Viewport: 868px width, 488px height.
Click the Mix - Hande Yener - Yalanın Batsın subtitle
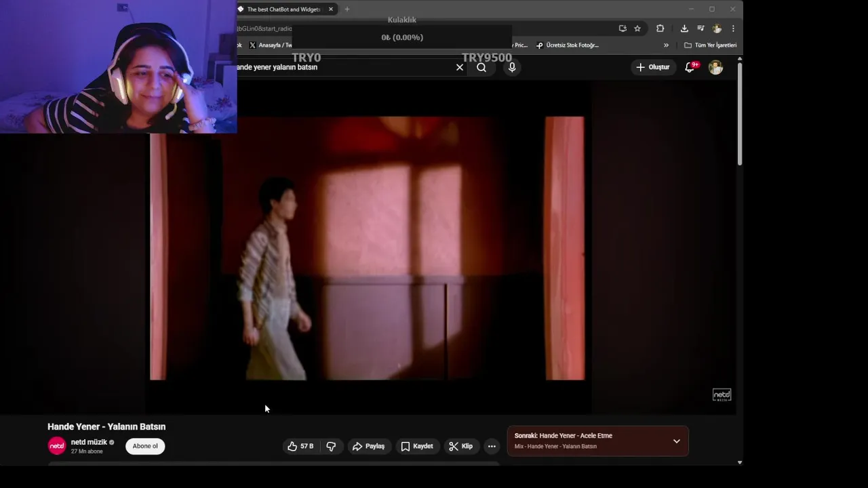555,447
